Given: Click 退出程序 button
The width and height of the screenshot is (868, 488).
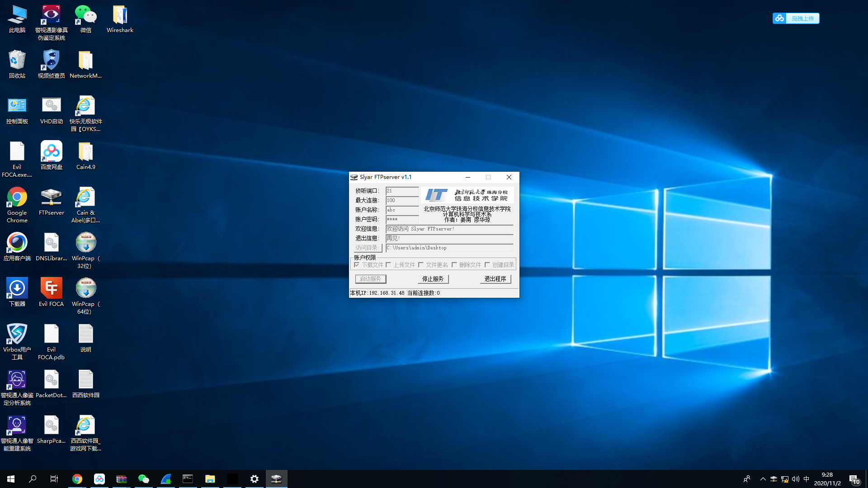Looking at the screenshot, I should point(495,279).
